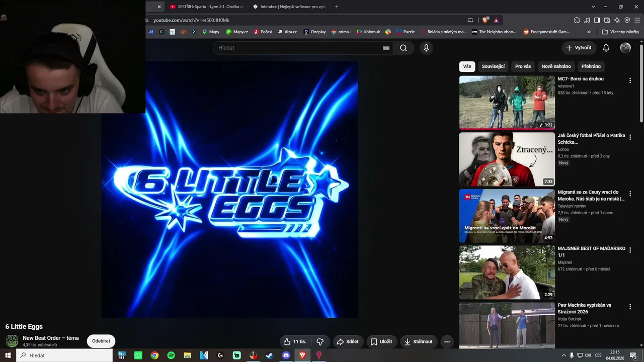This screenshot has width=644, height=362.
Task: Click the Brave Rewards triangle icon
Action: pyautogui.click(x=496, y=20)
